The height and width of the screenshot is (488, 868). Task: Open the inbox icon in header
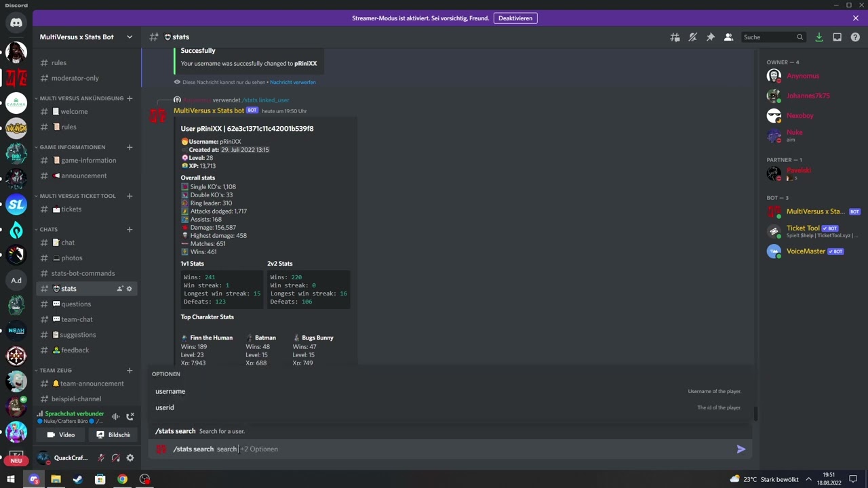(837, 37)
